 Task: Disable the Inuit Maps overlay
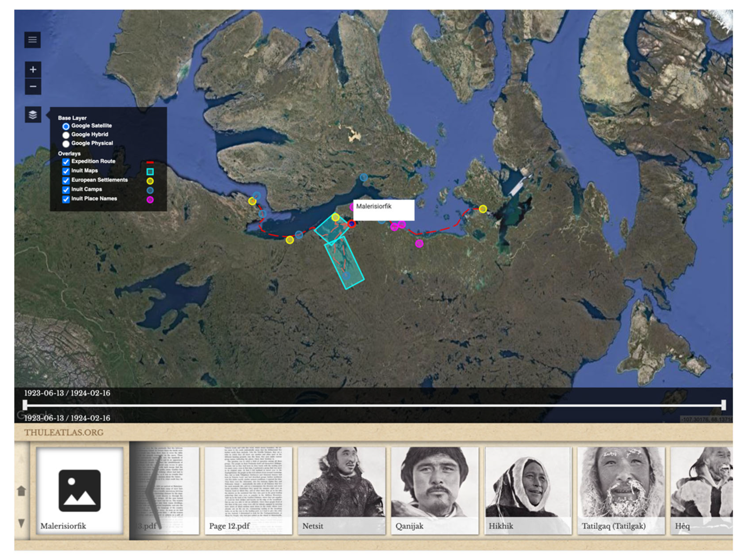(66, 171)
